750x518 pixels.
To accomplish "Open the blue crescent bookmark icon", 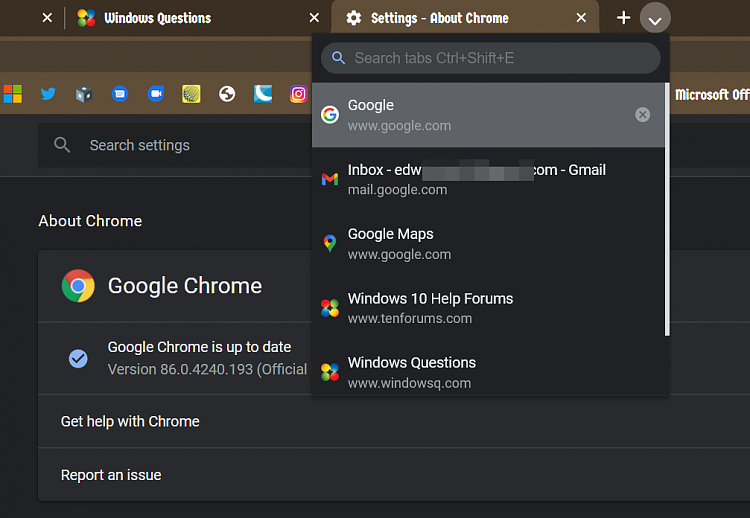I will pos(263,94).
